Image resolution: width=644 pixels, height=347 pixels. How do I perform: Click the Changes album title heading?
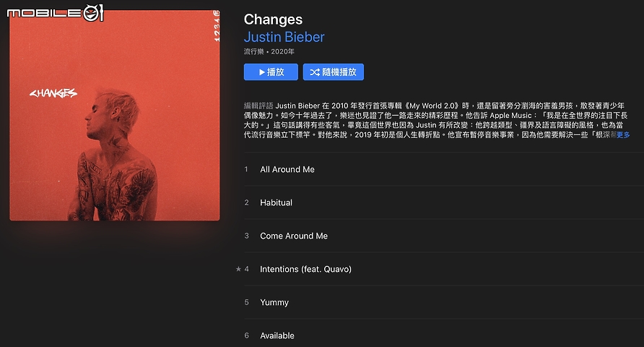pos(273,20)
